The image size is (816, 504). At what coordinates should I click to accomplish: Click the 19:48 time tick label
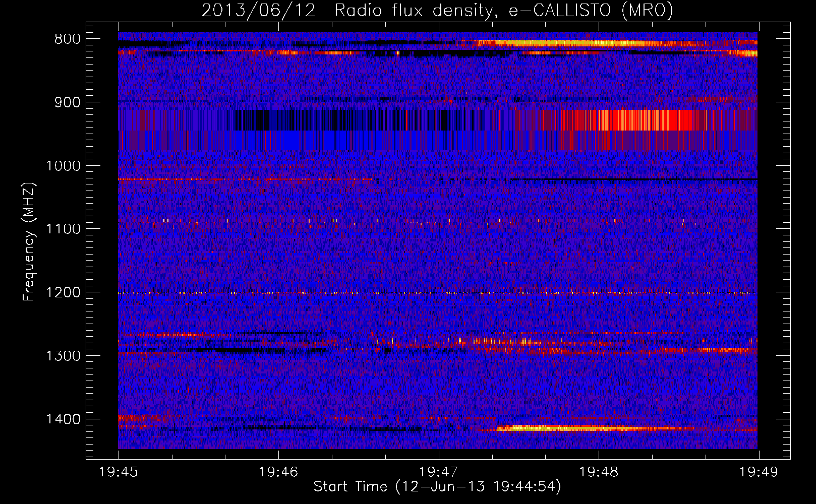pos(599,472)
